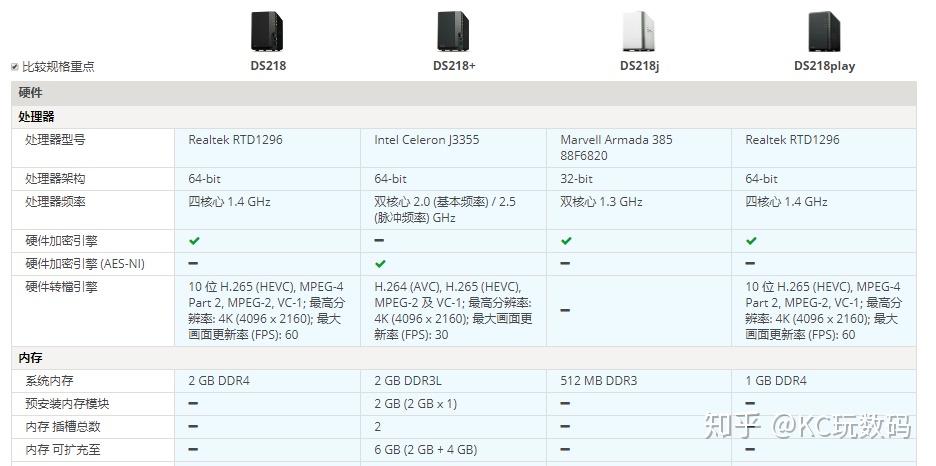Click the 2 GB DDR3L memory cell
This screenshot has width=936, height=466.
point(453,381)
